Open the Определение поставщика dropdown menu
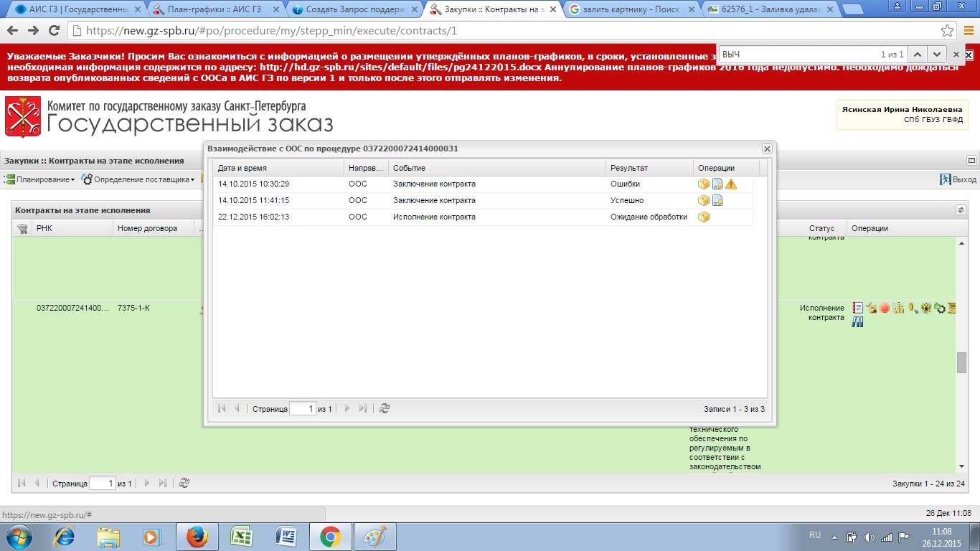The height and width of the screenshot is (551, 980). [139, 179]
